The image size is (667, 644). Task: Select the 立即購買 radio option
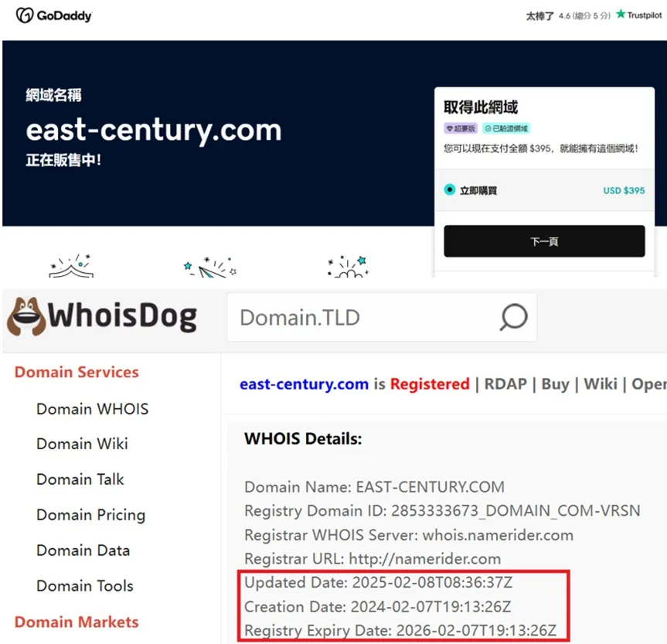449,190
